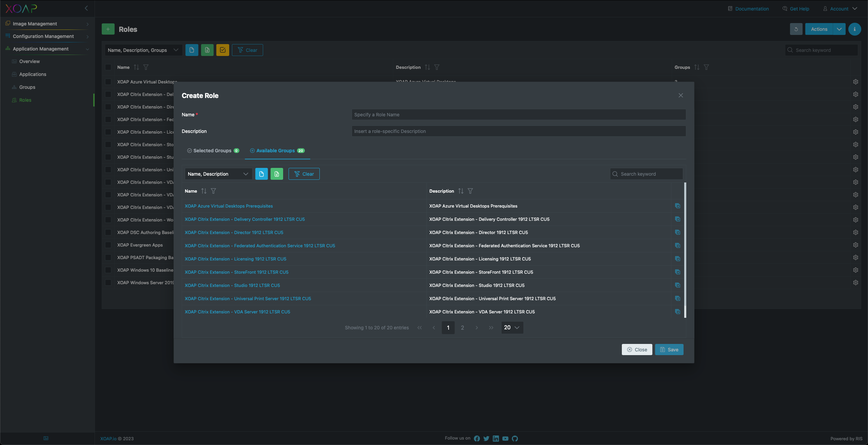The width and height of the screenshot is (868, 445).
Task: Add the Delivery Controller 1912 group
Action: 677,219
